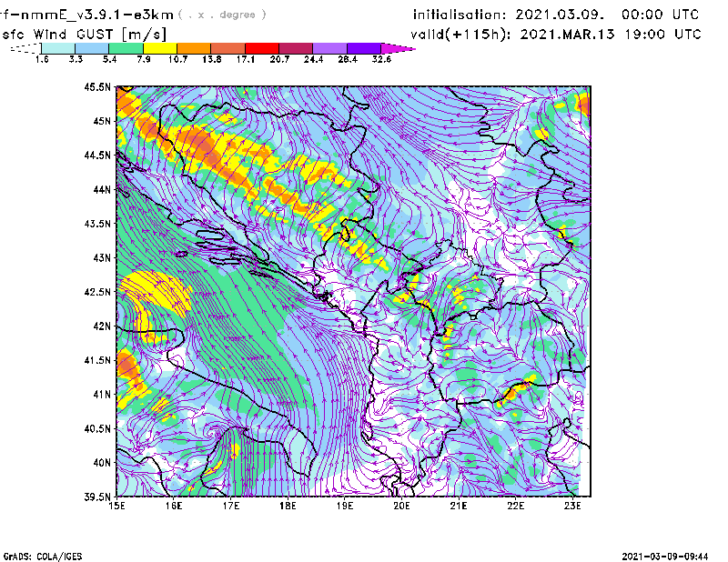Click the legend value 10.7
Screen dimensions: 728x562
(x=177, y=59)
